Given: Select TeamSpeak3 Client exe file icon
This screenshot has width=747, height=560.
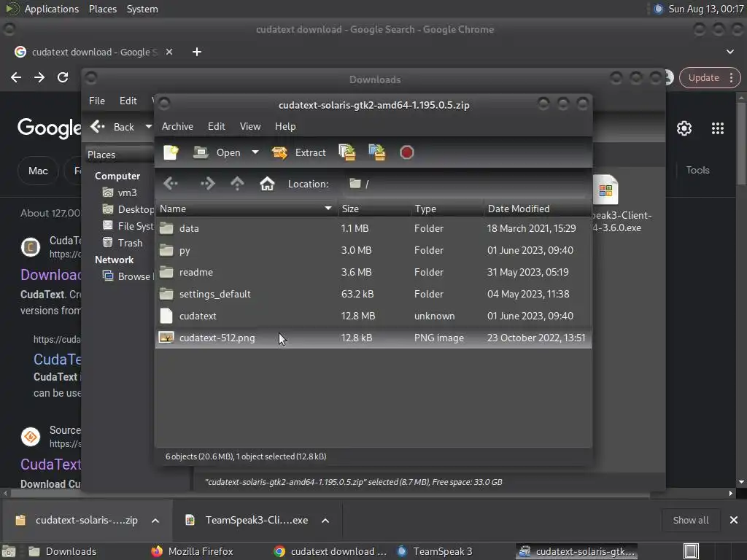Looking at the screenshot, I should 606,190.
